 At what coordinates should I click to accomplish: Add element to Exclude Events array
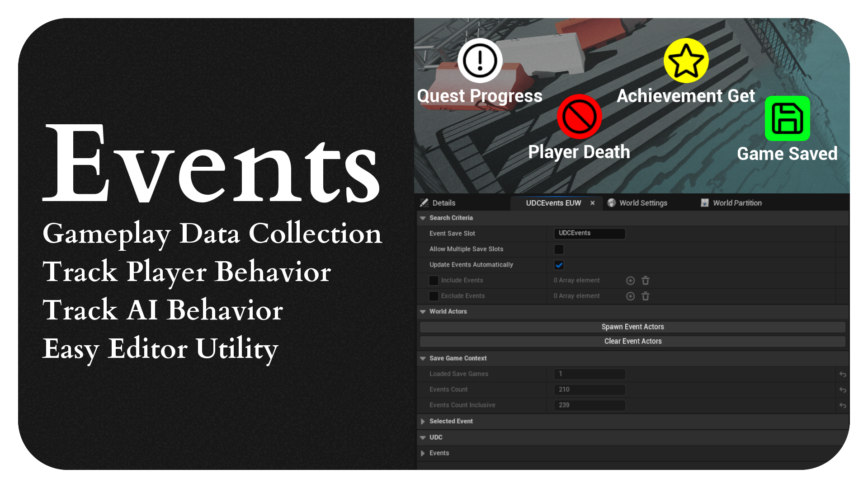(630, 296)
